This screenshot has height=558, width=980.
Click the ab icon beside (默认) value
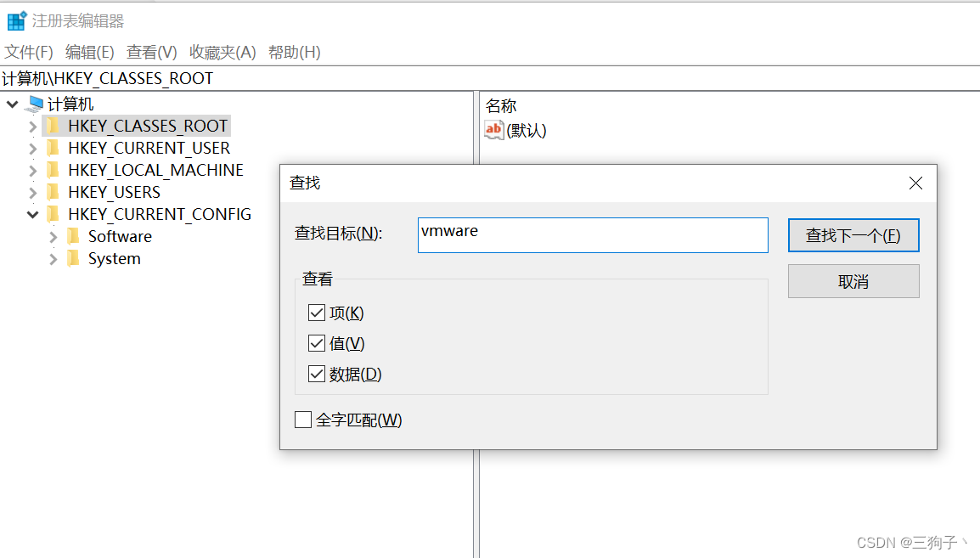[x=494, y=130]
